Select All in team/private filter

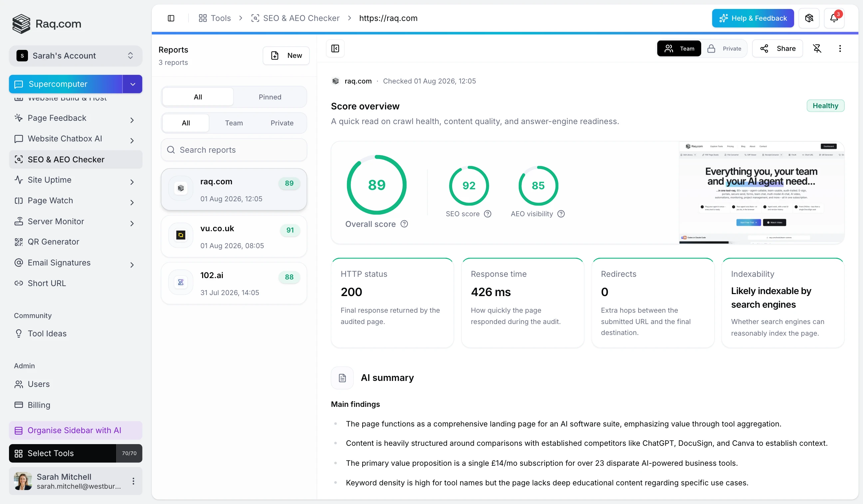(x=185, y=123)
